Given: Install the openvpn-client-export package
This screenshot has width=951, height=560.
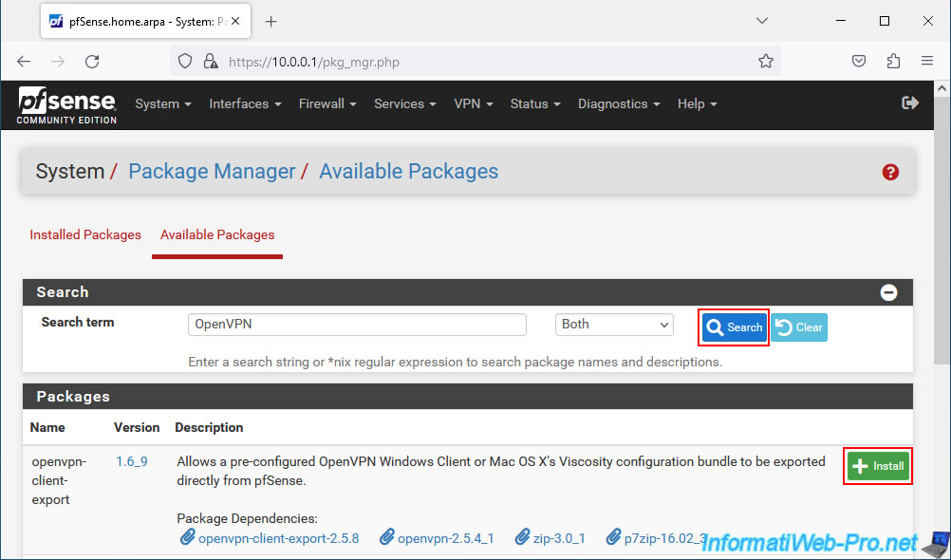Looking at the screenshot, I should pos(878,466).
